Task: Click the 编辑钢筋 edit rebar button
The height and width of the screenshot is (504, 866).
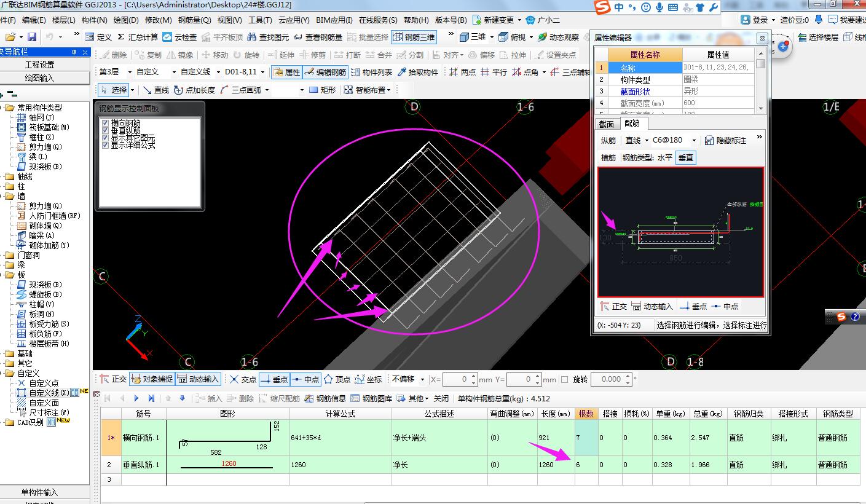Action: [x=325, y=72]
